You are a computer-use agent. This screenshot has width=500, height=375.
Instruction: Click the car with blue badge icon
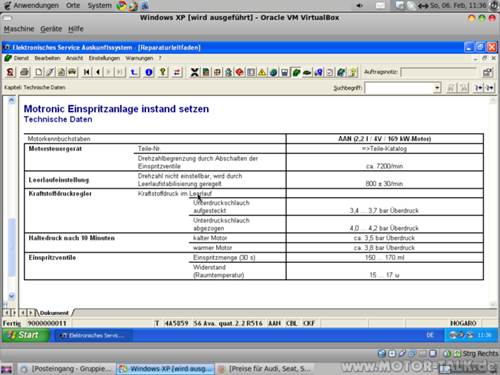[x=318, y=72]
